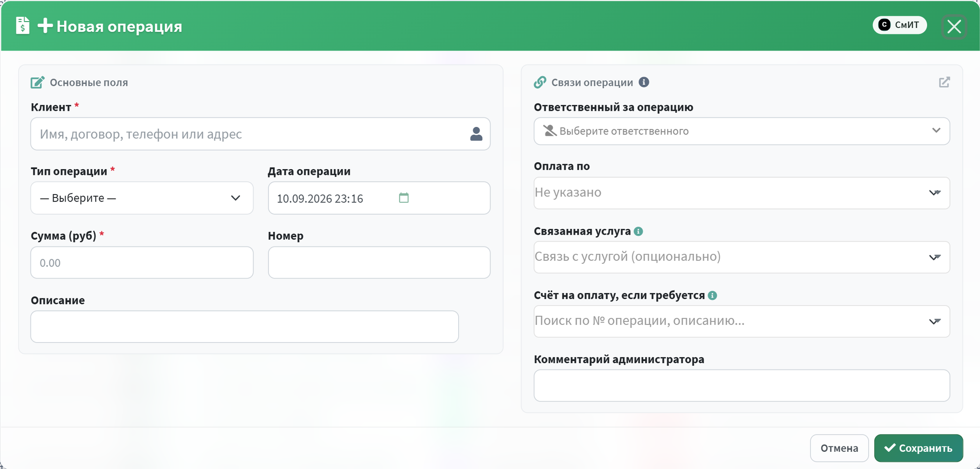This screenshot has height=469, width=980.
Task: Click the link icon beside Связи операции
Action: [x=540, y=82]
